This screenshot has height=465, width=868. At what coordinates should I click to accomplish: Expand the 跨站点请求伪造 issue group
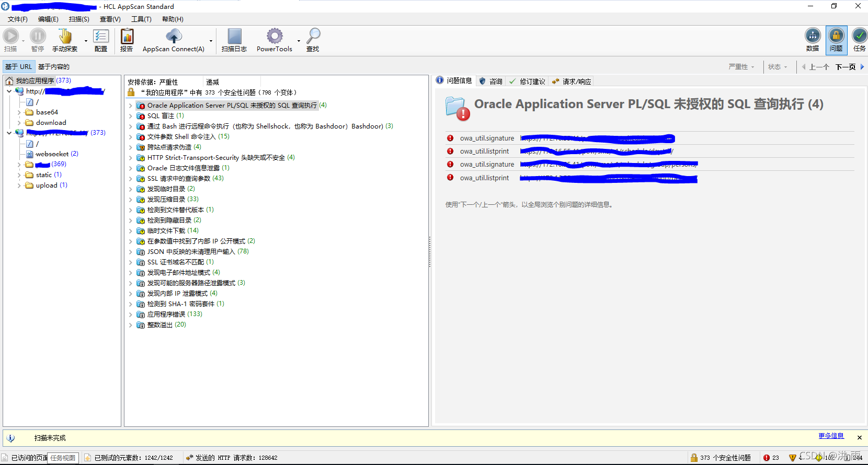click(x=131, y=147)
